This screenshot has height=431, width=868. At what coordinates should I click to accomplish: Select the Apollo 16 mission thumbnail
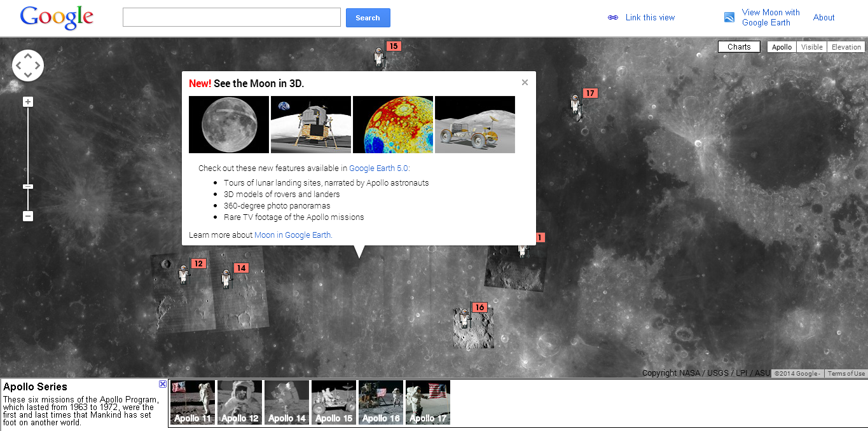381,402
